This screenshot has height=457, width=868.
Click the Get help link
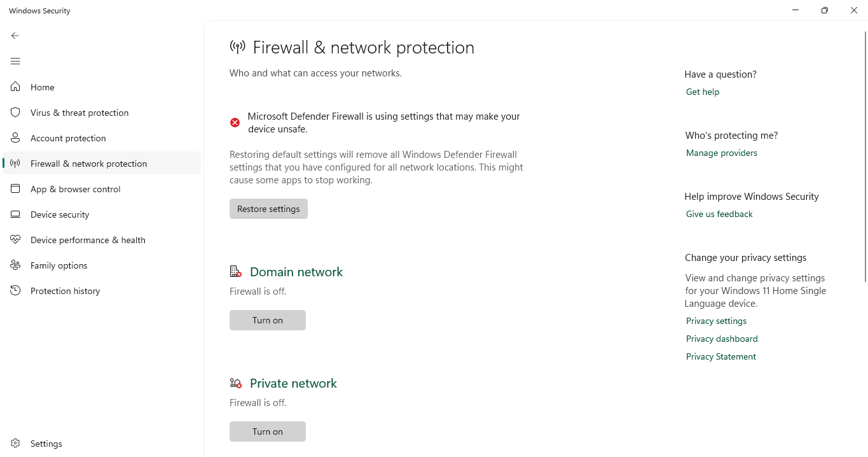702,92
